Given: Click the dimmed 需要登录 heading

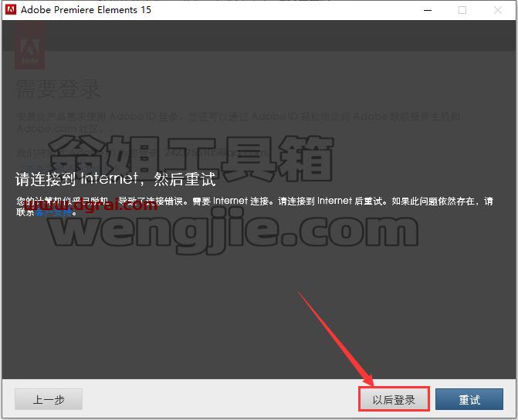Looking at the screenshot, I should [58, 90].
